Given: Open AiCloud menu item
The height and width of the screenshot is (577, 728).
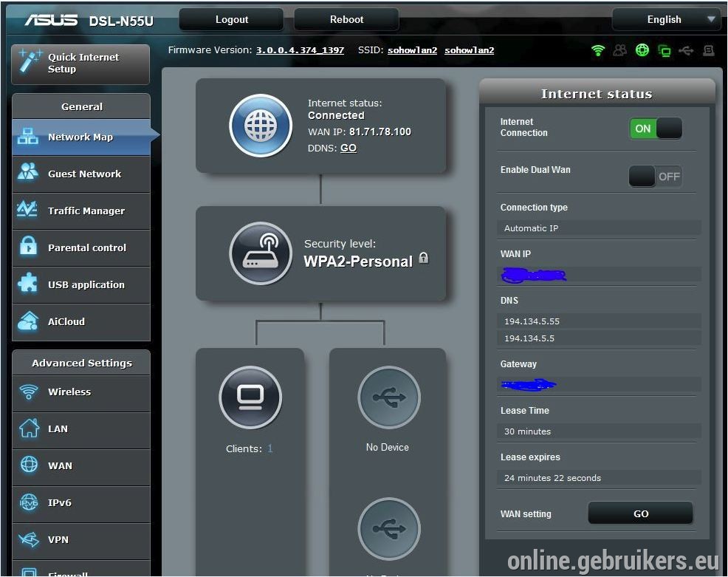Looking at the screenshot, I should (81, 321).
